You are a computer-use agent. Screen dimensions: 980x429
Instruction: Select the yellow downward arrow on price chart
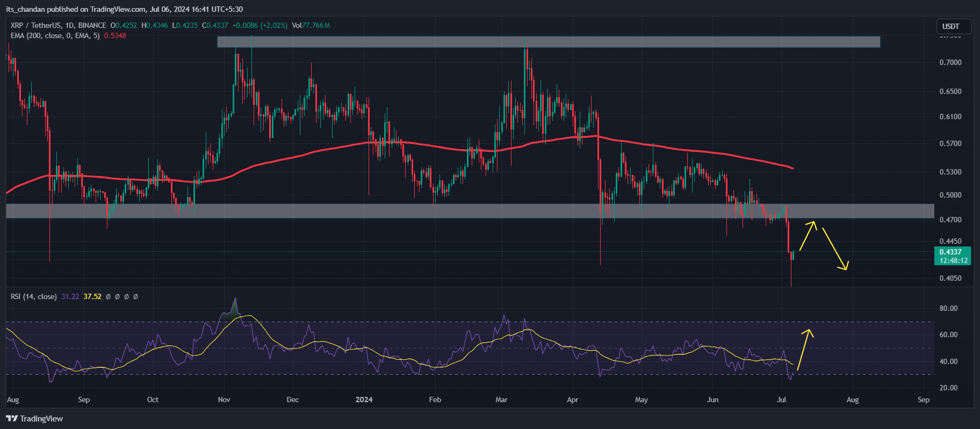pyautogui.click(x=835, y=249)
